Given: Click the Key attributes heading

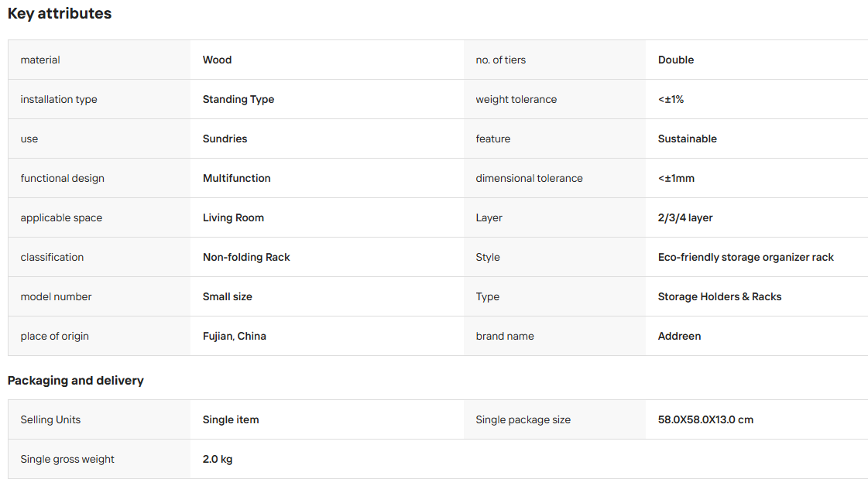Looking at the screenshot, I should tap(60, 13).
